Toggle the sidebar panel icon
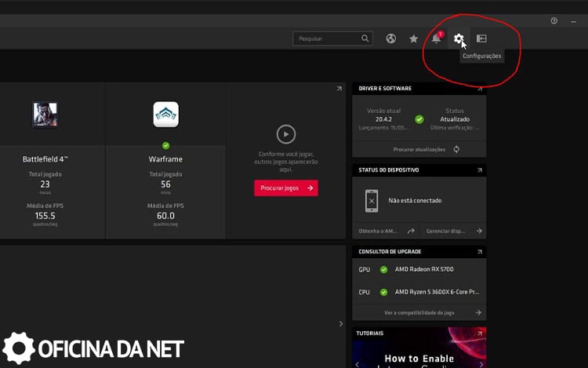 [481, 38]
